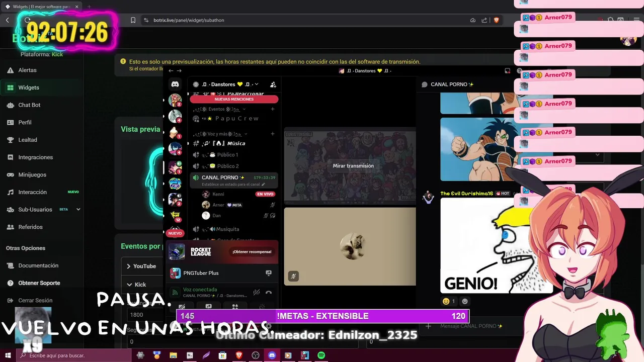This screenshot has width=644, height=362.
Task: Click The Evil Ourishima16 username
Action: coord(466,194)
